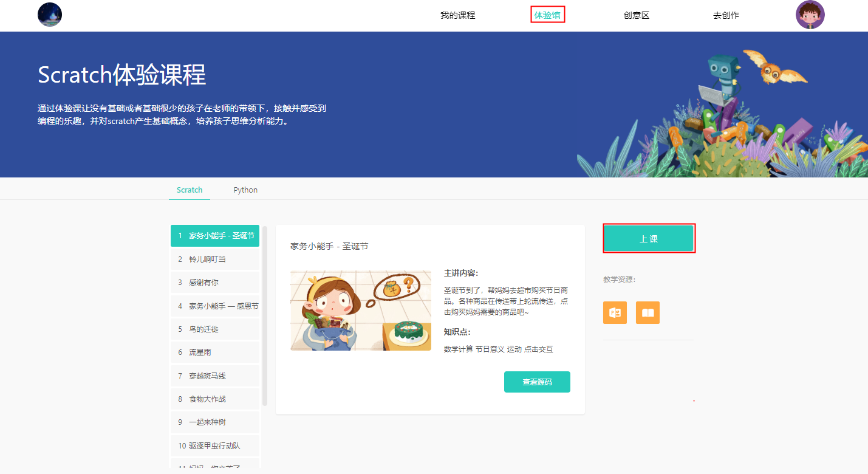
Task: Select lesson 9 一起来种树
Action: click(215, 422)
